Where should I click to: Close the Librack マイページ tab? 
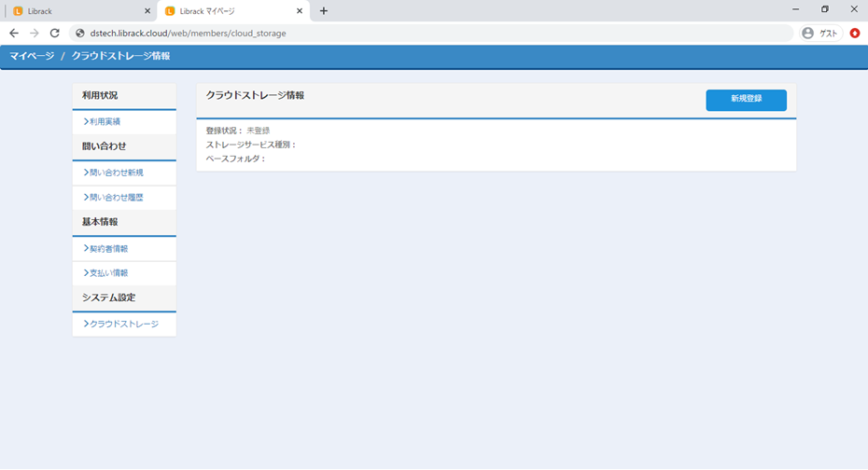[300, 11]
